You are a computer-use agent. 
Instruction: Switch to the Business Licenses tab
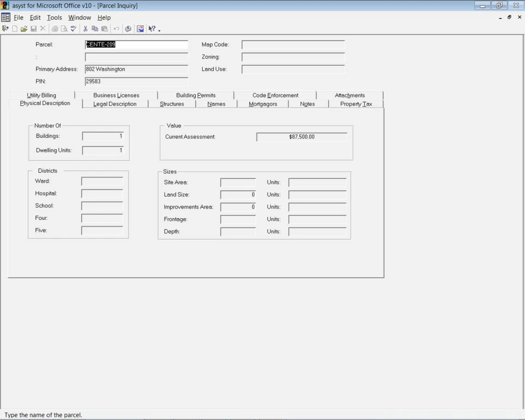coord(116,95)
